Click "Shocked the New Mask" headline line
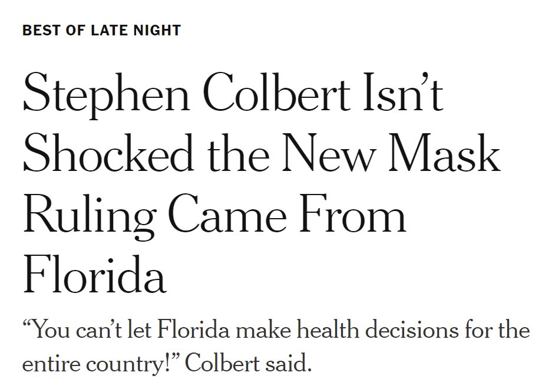The height and width of the screenshot is (392, 555). pos(262,153)
